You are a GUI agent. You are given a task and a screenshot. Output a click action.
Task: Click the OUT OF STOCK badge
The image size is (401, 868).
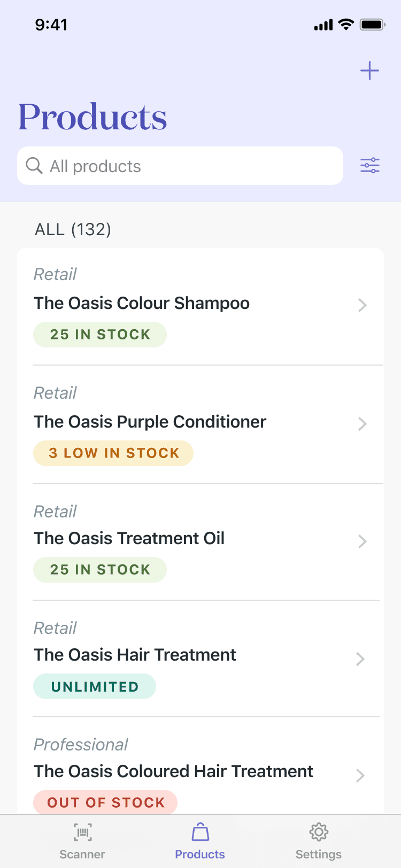(105, 802)
